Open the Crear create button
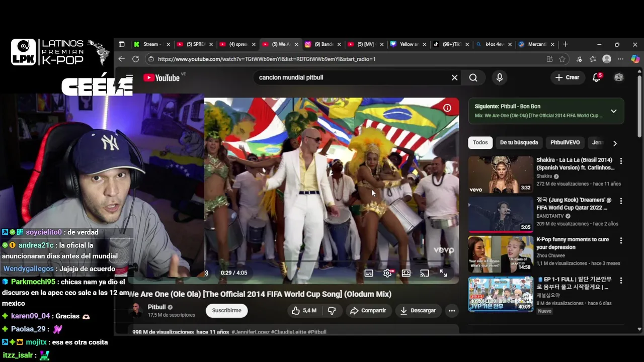Viewport: 644px width, 362px height. click(x=568, y=77)
